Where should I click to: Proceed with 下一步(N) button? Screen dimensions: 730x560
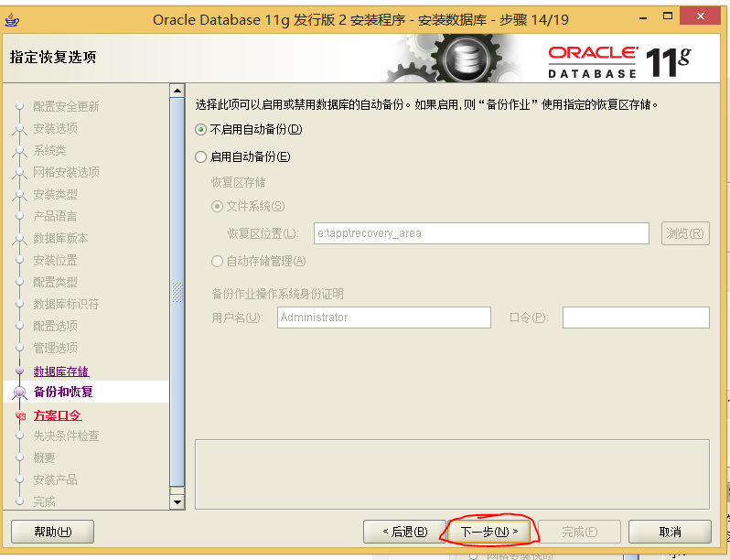pyautogui.click(x=488, y=532)
